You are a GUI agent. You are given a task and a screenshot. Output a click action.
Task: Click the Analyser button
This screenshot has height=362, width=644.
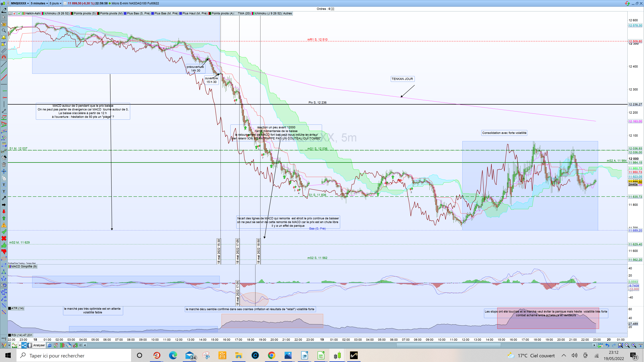(x=39, y=345)
